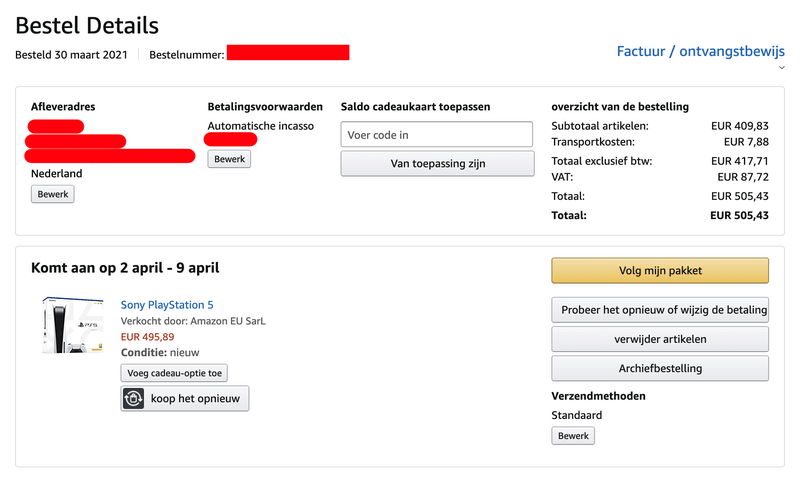Click the Komt aan op 2 april heading
Viewport: 800px width, 485px height.
[126, 267]
